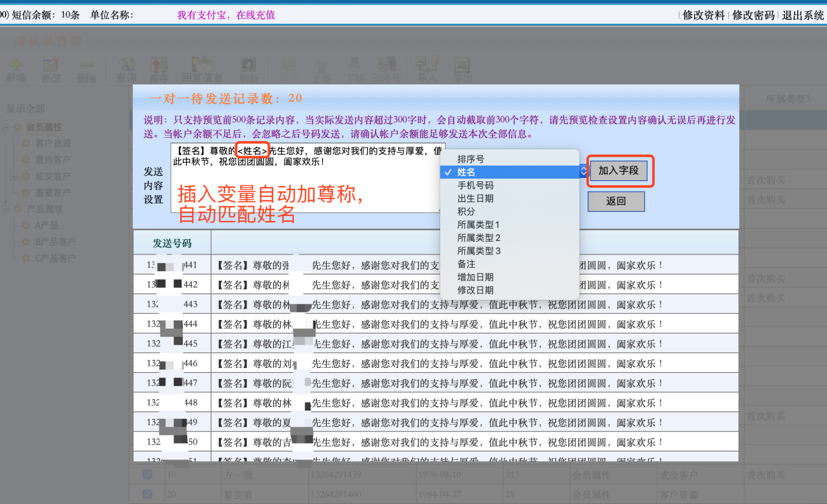Viewport: 827px width, 504px height.
Task: Open 我有支付宝，在线充值 link
Action: click(x=226, y=15)
